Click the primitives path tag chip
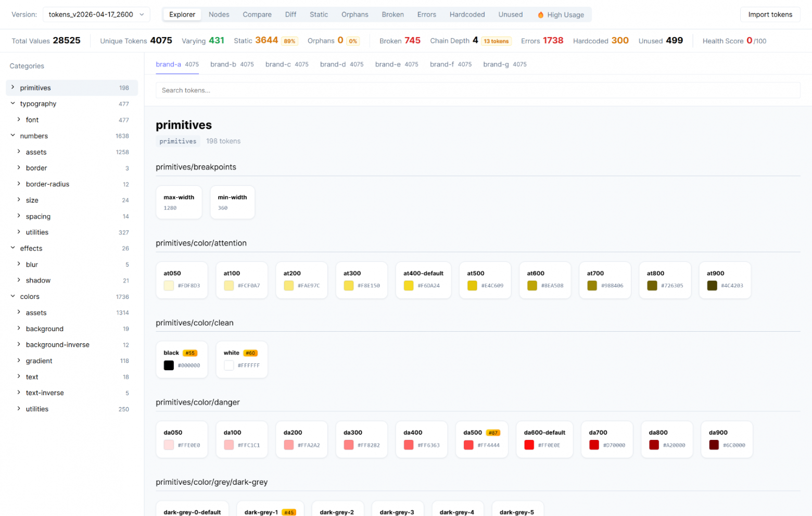The width and height of the screenshot is (812, 516). point(178,141)
